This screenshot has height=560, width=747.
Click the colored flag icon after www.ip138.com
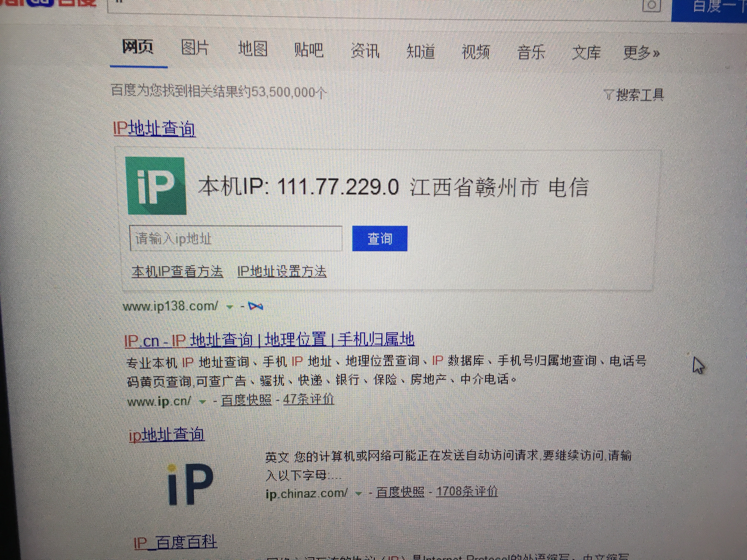tap(255, 306)
